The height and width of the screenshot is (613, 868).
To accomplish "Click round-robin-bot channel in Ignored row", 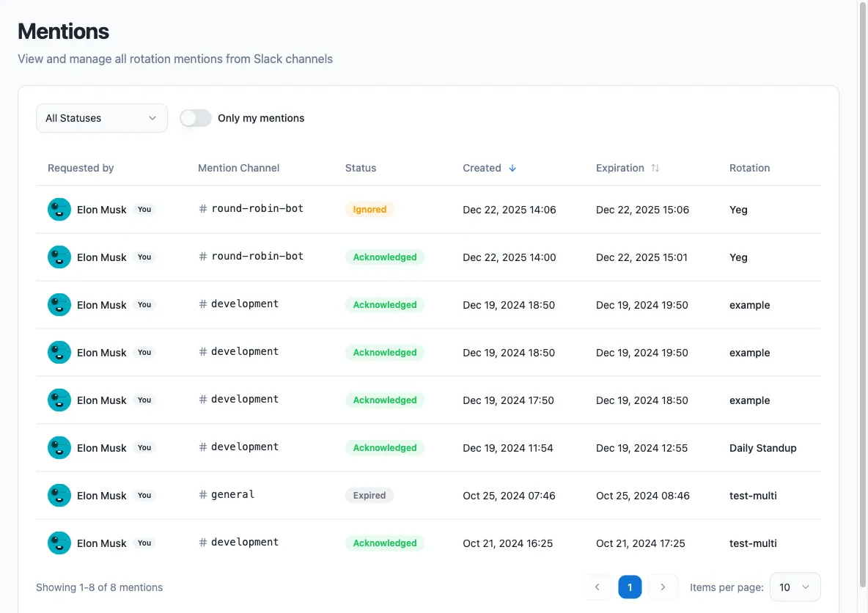I will (x=257, y=209).
